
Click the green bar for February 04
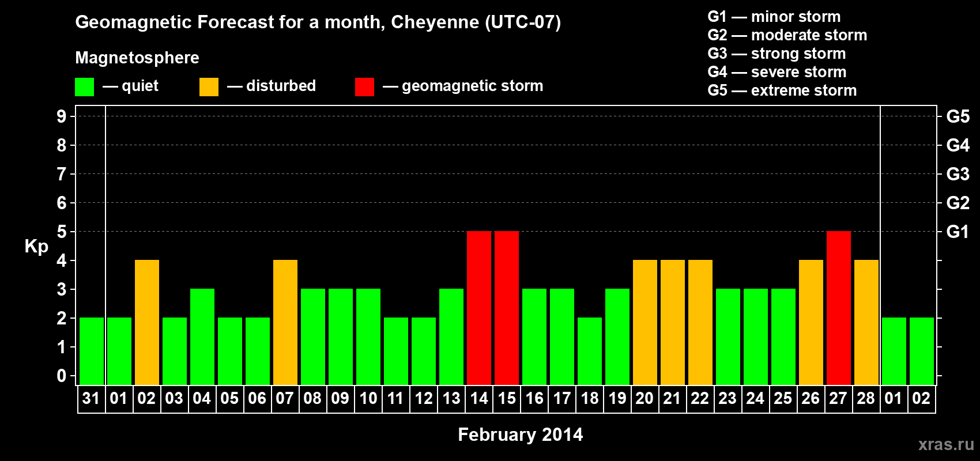[x=202, y=337]
